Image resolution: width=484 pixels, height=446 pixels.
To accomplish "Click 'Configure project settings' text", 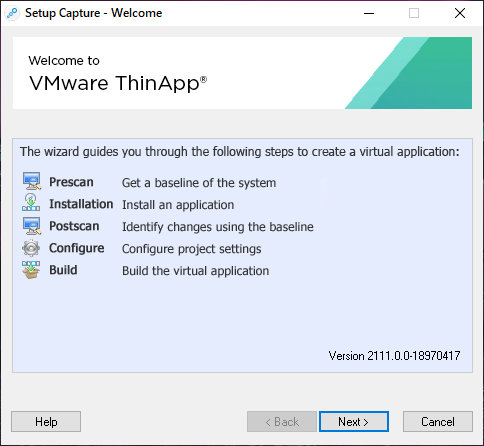I will (x=192, y=249).
